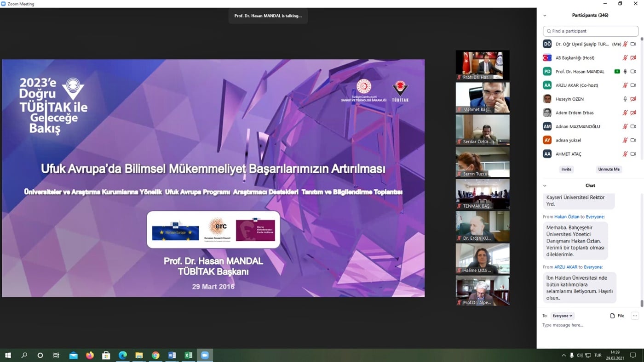Viewport: 644px width, 362px height.
Task: Click camera icon for AHMET ATAÇ
Action: [x=633, y=154]
